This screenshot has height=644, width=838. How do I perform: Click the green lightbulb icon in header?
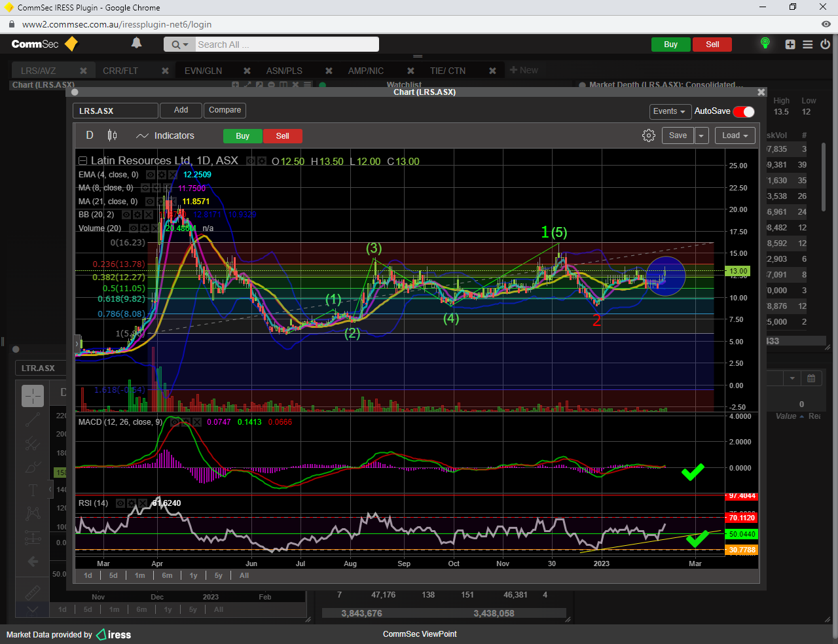pyautogui.click(x=765, y=43)
